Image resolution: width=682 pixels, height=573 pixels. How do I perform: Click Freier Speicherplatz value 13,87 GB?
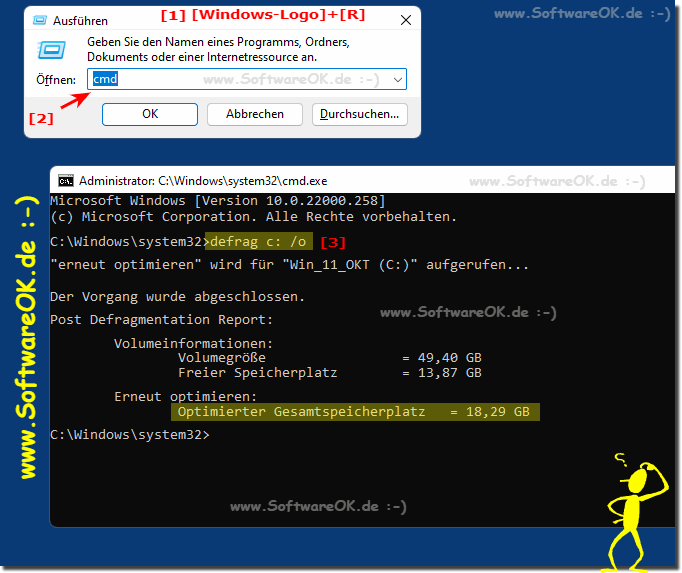click(x=449, y=373)
